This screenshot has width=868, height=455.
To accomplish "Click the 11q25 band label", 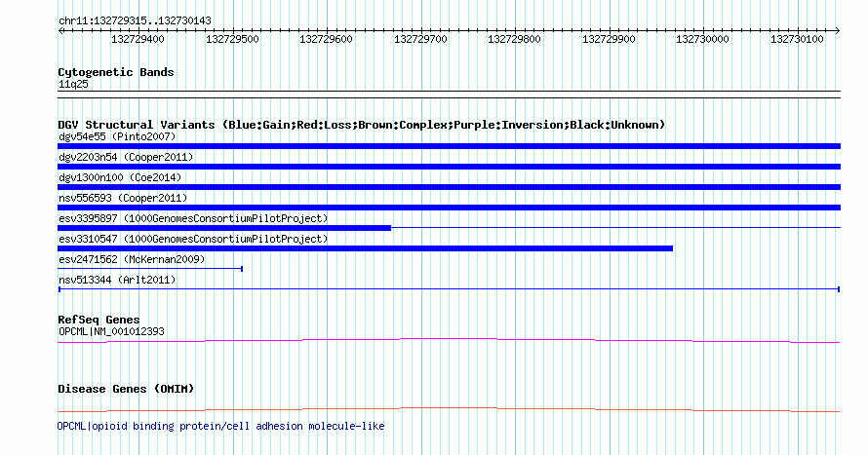I will pos(73,85).
